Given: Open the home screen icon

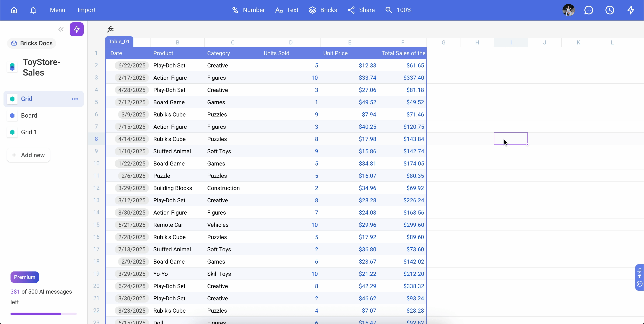Looking at the screenshot, I should [14, 10].
